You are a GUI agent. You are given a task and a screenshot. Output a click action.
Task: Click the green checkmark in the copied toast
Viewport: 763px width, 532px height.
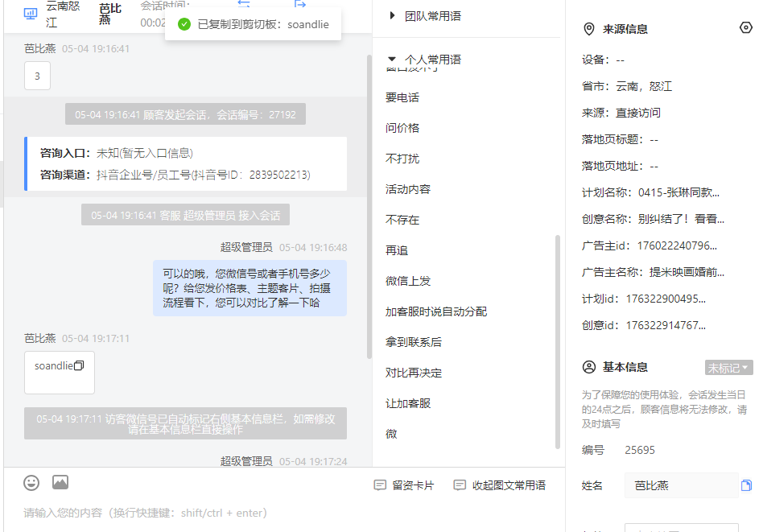184,24
